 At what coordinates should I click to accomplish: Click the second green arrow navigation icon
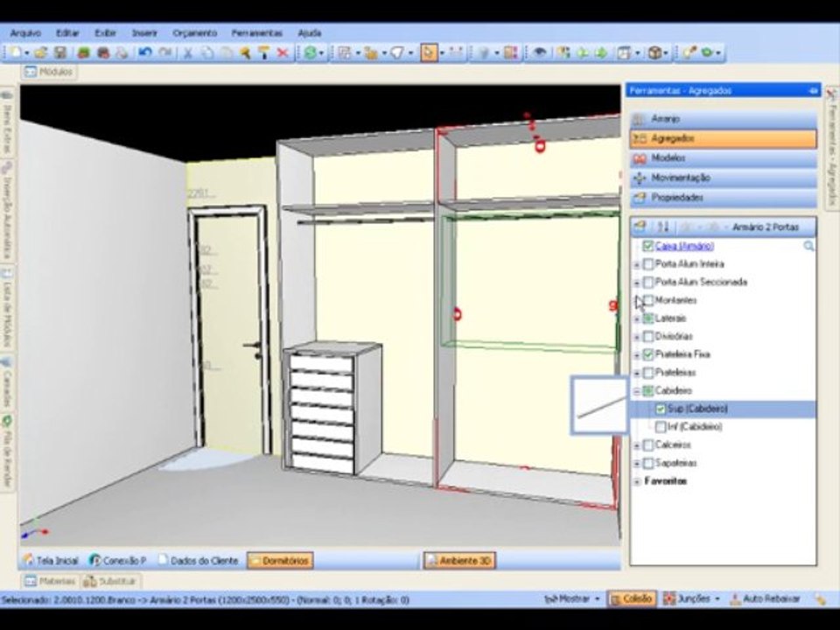[601, 52]
